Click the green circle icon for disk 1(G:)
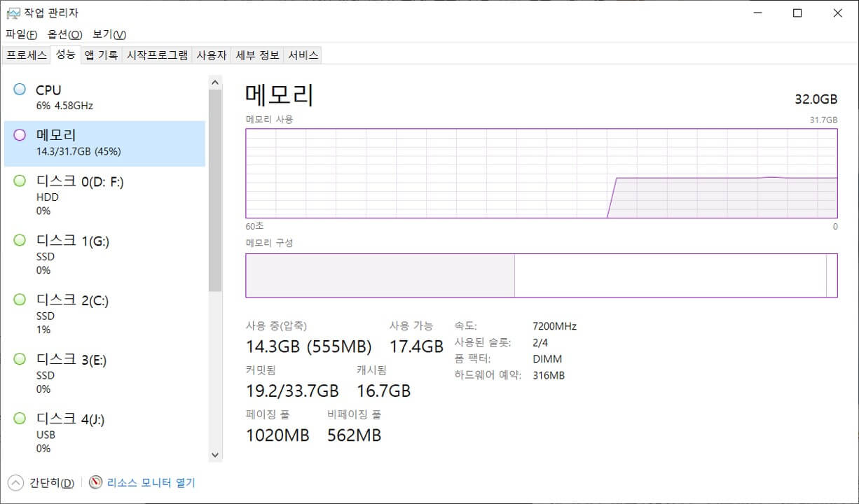Viewport: 859px width, 504px height. point(20,240)
